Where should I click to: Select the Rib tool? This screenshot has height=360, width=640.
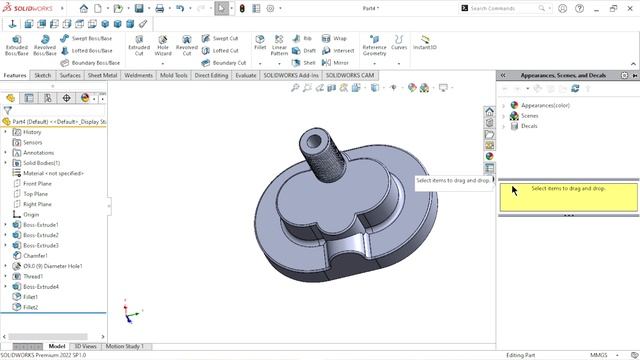302,38
